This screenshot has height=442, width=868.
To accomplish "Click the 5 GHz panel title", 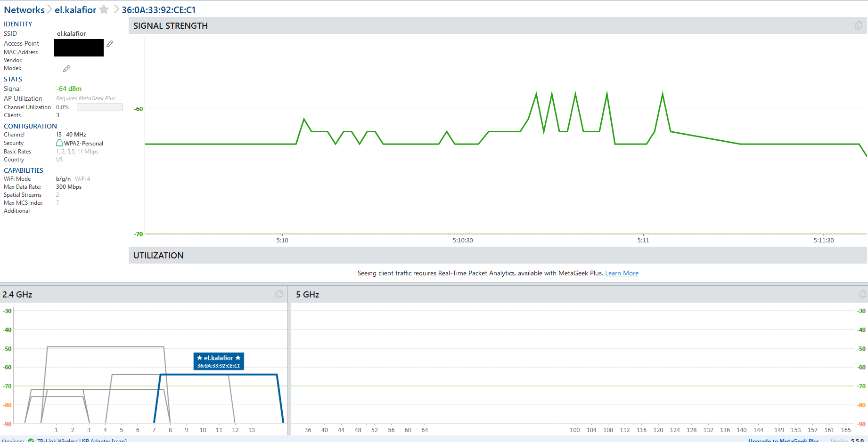I will (x=308, y=295).
